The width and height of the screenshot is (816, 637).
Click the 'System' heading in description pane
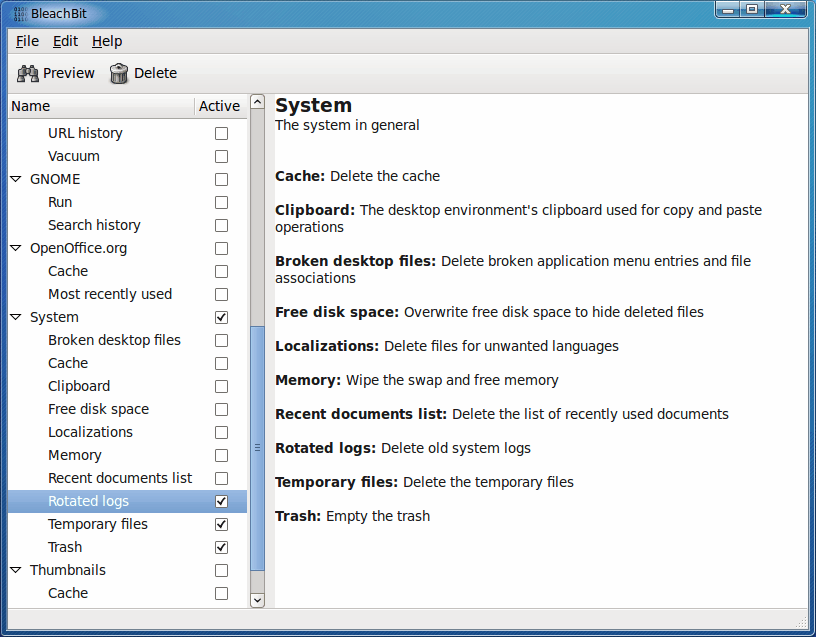pos(313,106)
